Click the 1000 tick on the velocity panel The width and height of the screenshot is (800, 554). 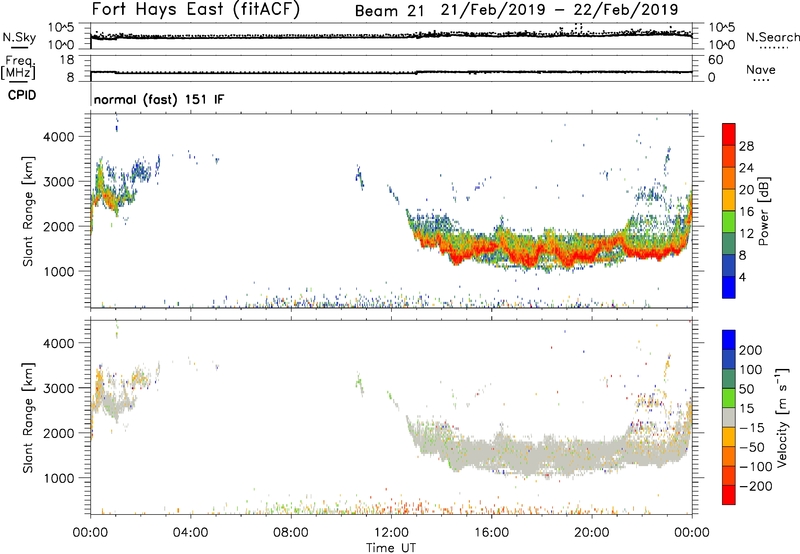tap(58, 478)
